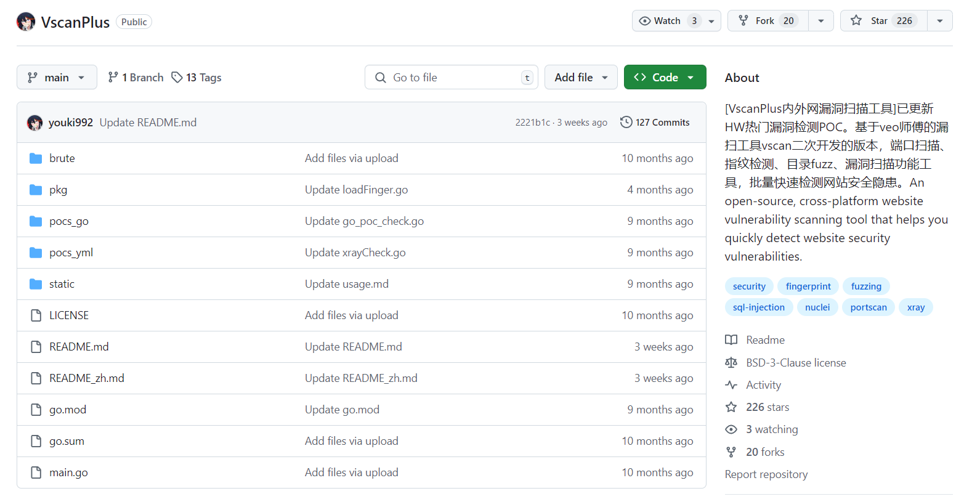Open the star lists dropdown arrow
Image resolution: width=980 pixels, height=499 pixels.
point(939,21)
